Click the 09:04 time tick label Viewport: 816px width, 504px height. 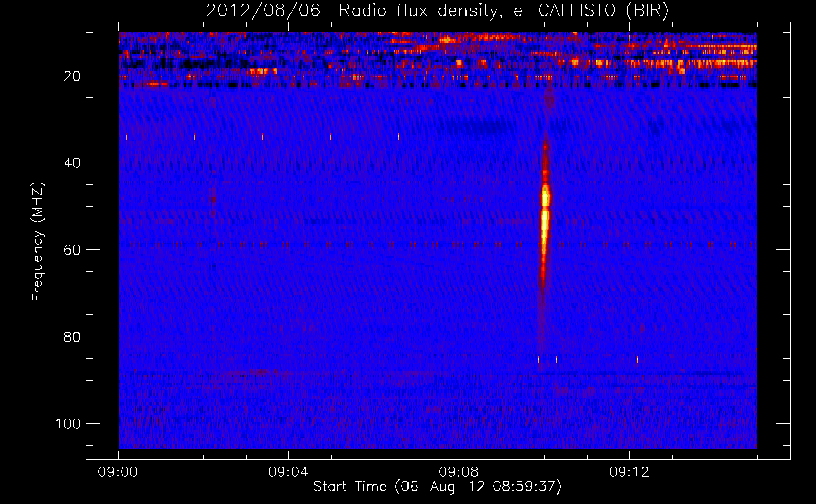(x=288, y=472)
